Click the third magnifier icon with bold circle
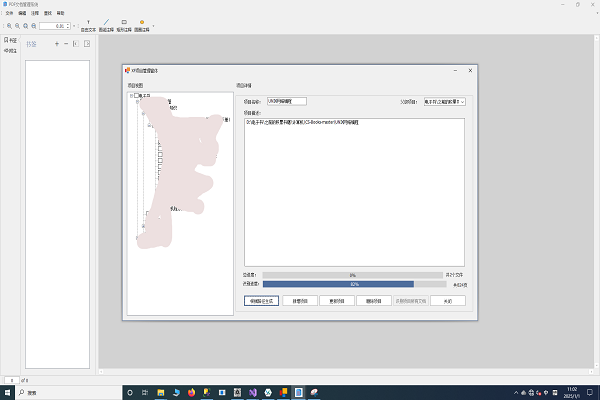 tap(26, 26)
